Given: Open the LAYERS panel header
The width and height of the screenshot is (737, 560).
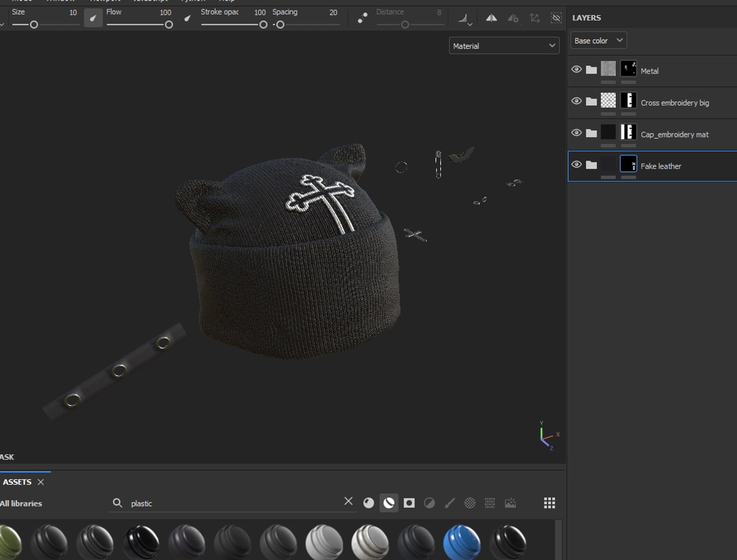Looking at the screenshot, I should (587, 18).
